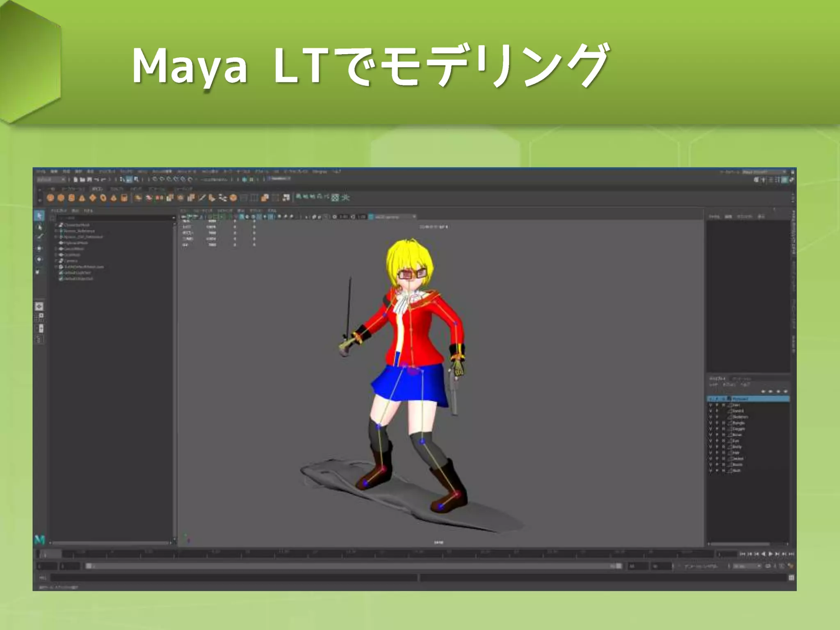
Task: Click the Undo icon in status line
Action: pyautogui.click(x=96, y=180)
